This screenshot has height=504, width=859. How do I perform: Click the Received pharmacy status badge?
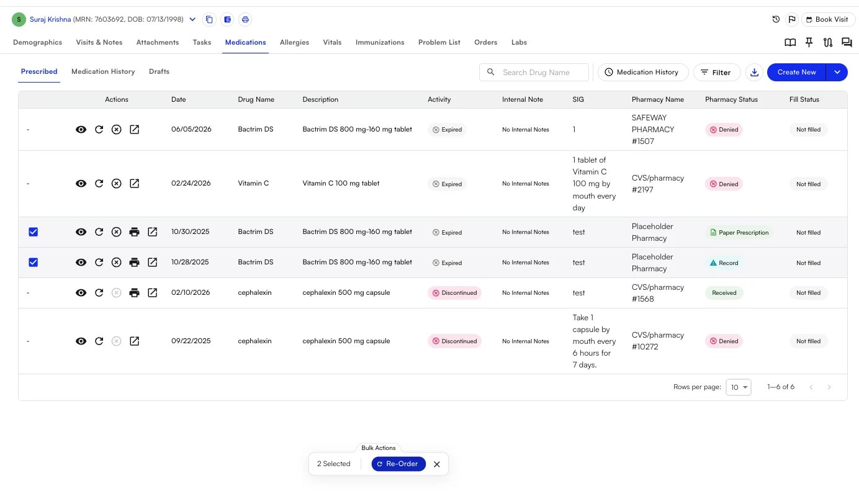[724, 293]
